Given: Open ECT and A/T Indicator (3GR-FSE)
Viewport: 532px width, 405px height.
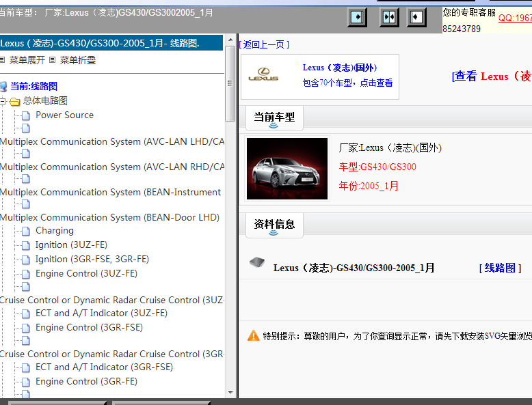Looking at the screenshot, I should [x=104, y=367].
